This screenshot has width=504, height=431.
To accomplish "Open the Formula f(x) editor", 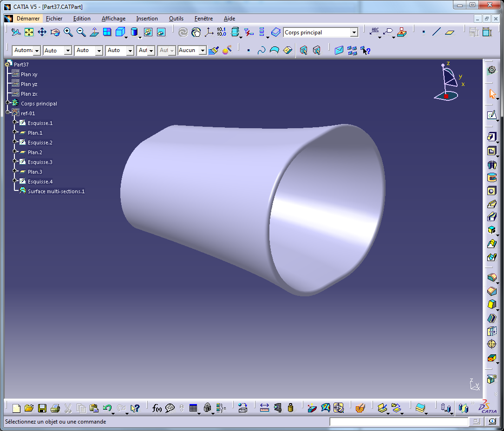I will 156,408.
